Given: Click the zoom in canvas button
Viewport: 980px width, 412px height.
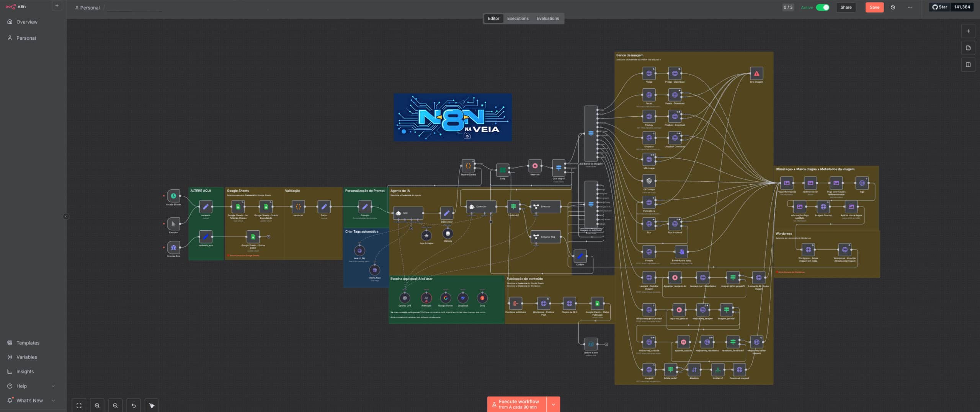Looking at the screenshot, I should (x=97, y=405).
